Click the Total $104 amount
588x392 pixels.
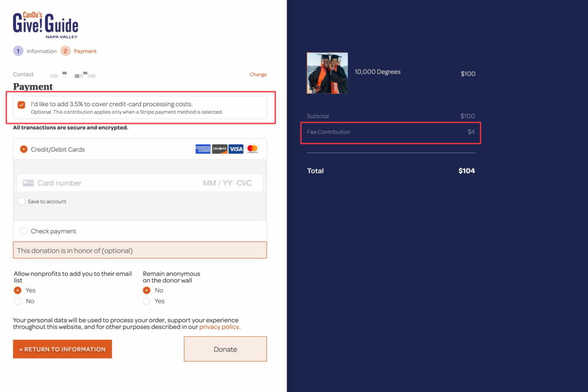(x=466, y=170)
